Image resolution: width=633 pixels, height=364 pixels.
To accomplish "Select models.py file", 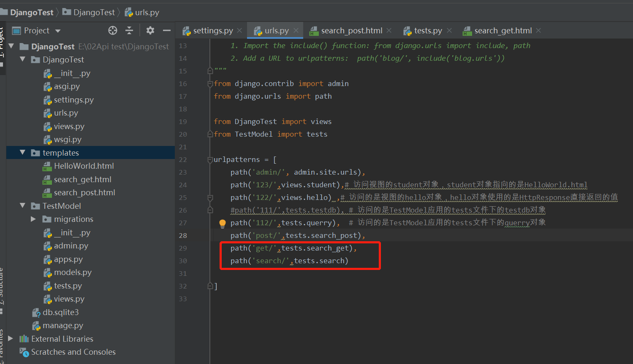I will click(73, 272).
